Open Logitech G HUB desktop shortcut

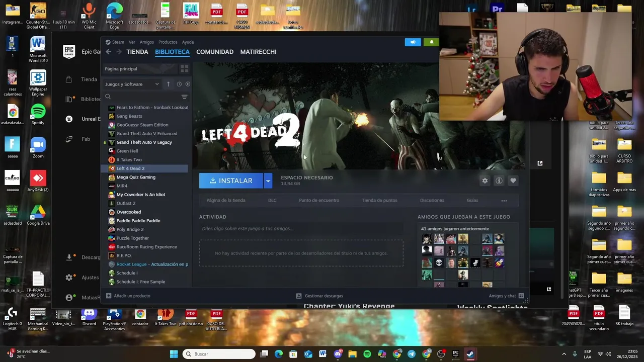pyautogui.click(x=12, y=319)
